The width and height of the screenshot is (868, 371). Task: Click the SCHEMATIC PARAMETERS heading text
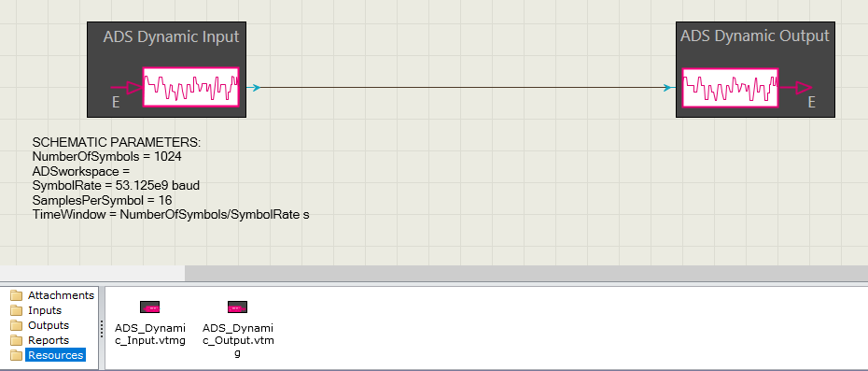117,143
